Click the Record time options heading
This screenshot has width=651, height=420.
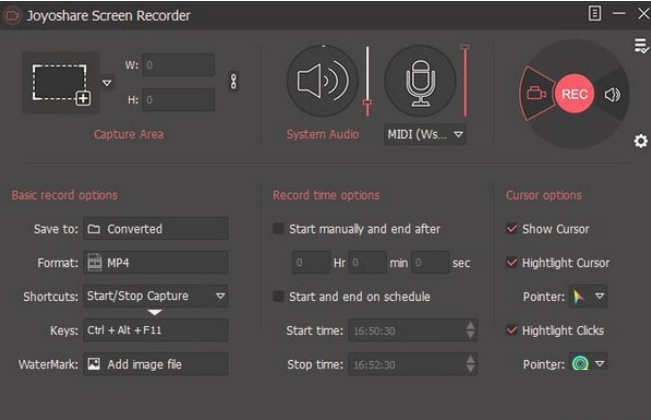click(326, 195)
